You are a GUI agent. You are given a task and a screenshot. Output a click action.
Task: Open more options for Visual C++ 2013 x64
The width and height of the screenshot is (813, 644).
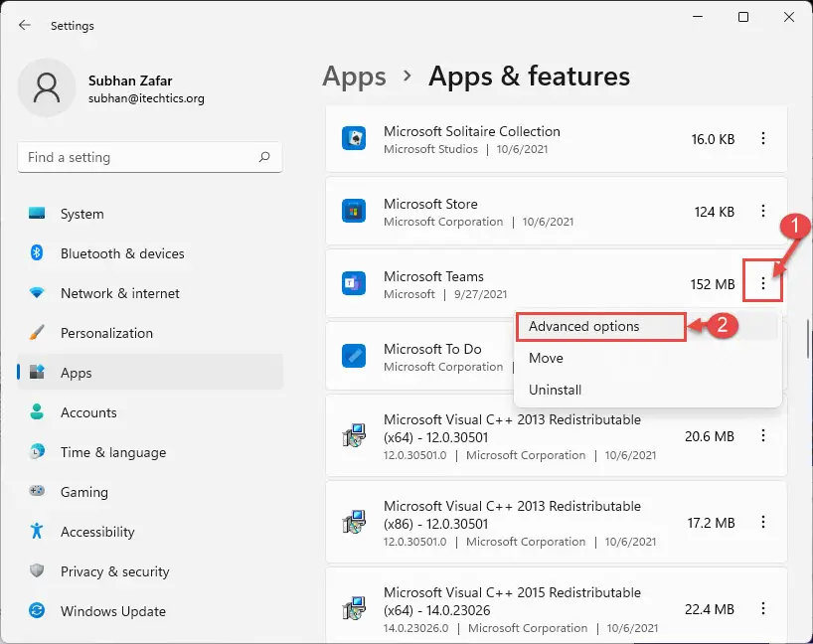tap(762, 435)
